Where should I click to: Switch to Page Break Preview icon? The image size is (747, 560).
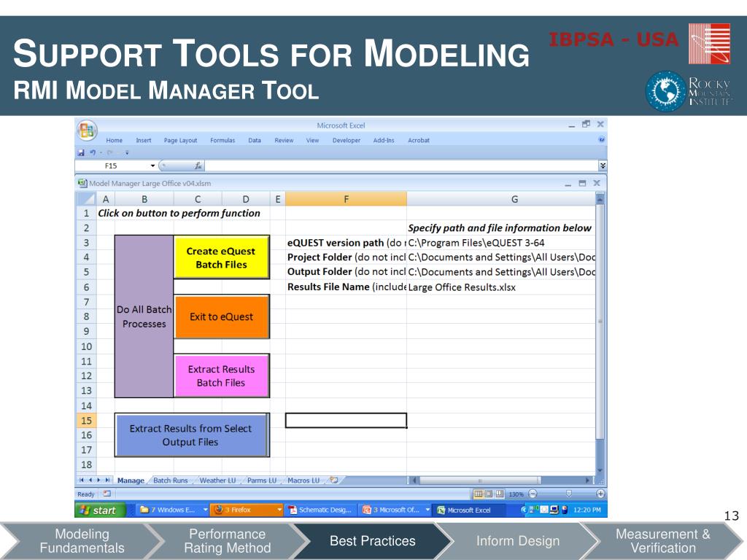point(499,494)
